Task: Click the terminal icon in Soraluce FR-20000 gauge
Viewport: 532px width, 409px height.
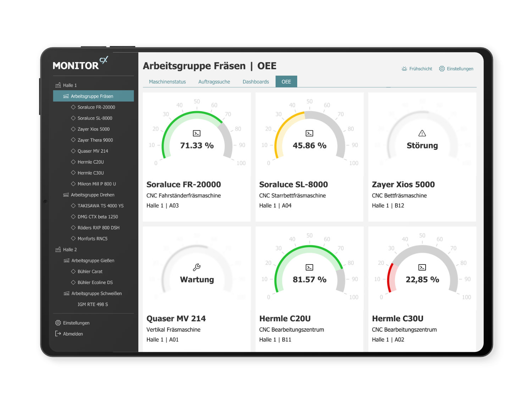Action: pyautogui.click(x=197, y=133)
